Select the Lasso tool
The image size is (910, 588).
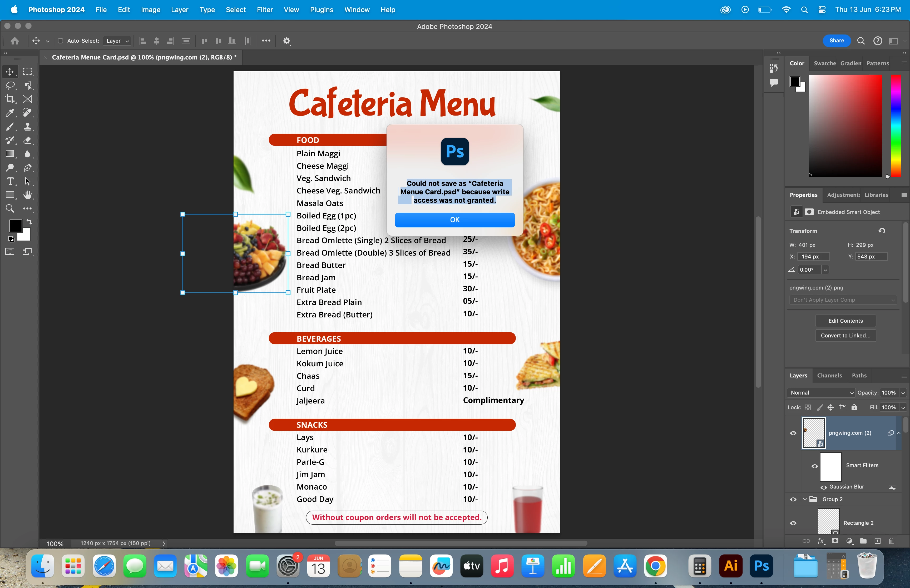[x=10, y=85]
